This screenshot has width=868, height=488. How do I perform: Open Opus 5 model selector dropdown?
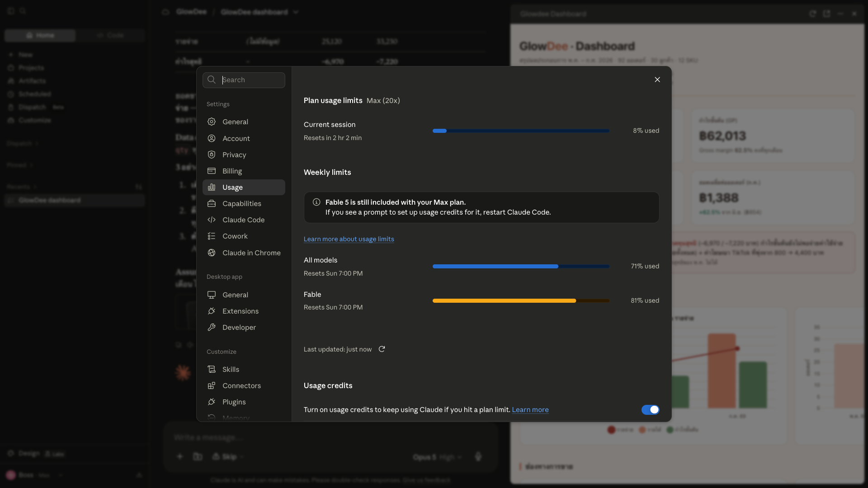[x=437, y=457]
